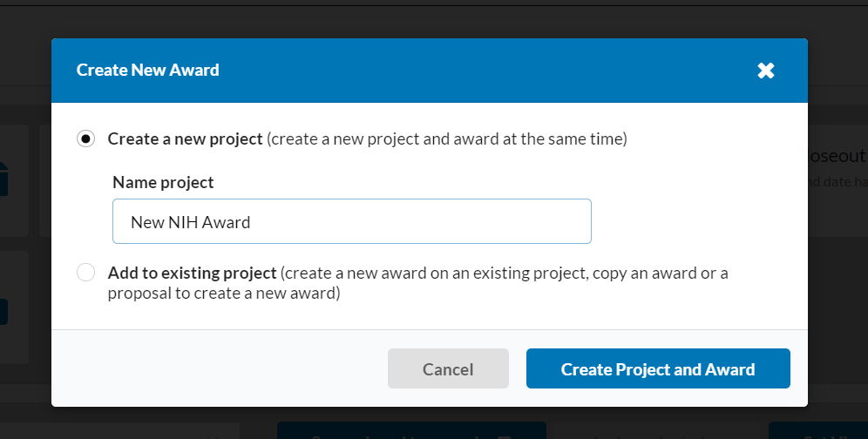The height and width of the screenshot is (439, 868).
Task: Click the 'New NIH Award' text in field
Action: coord(191,222)
